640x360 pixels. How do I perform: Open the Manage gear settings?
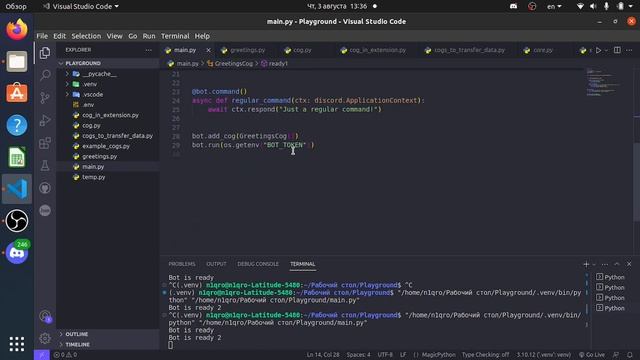45,338
